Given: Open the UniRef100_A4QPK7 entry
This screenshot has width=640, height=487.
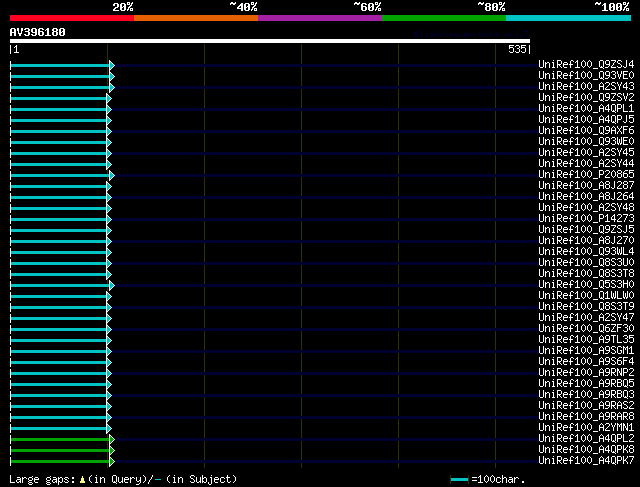Looking at the screenshot, I should [x=586, y=461].
